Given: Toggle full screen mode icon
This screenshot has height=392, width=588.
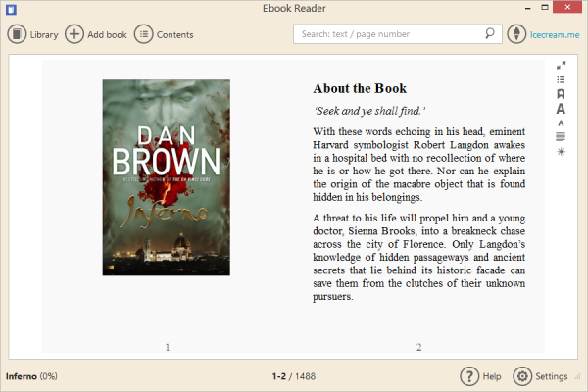Looking at the screenshot, I should [561, 66].
